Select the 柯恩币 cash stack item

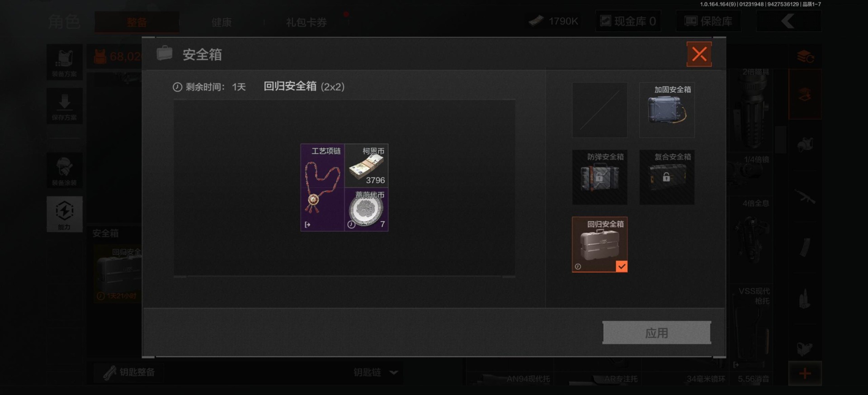pyautogui.click(x=367, y=166)
